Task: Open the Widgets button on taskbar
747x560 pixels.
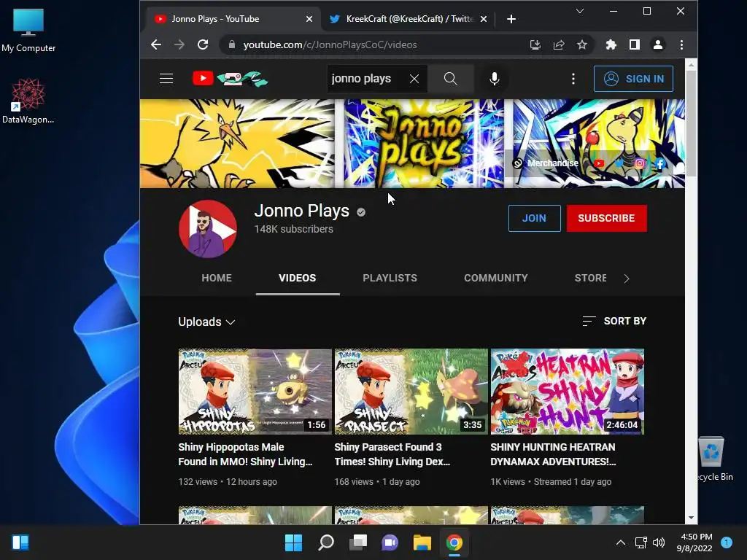Action: tap(20, 542)
